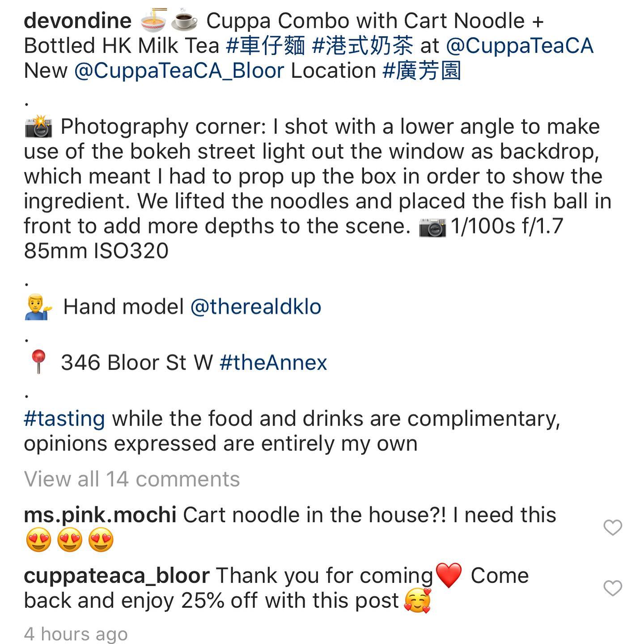
Task: Visit the @therealdklo hand model profile
Action: 255,307
